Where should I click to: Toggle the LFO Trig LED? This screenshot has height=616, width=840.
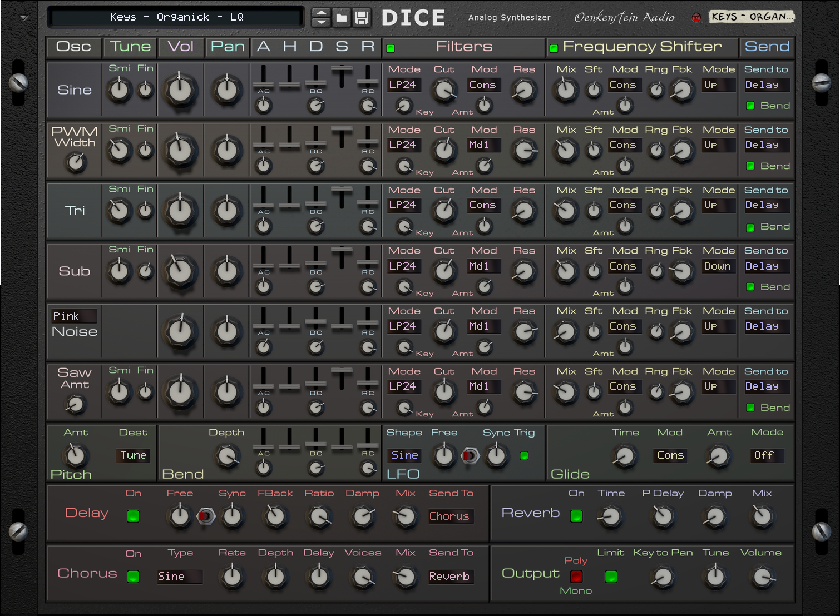(524, 456)
